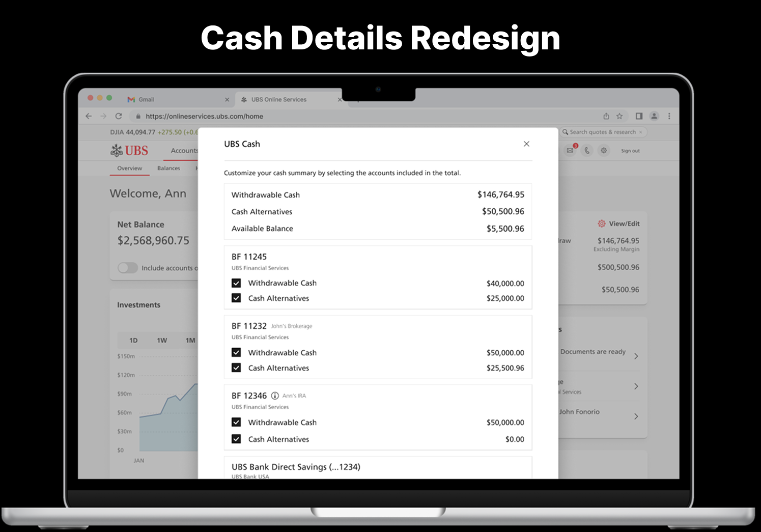Click the Documents are ready link

click(593, 352)
